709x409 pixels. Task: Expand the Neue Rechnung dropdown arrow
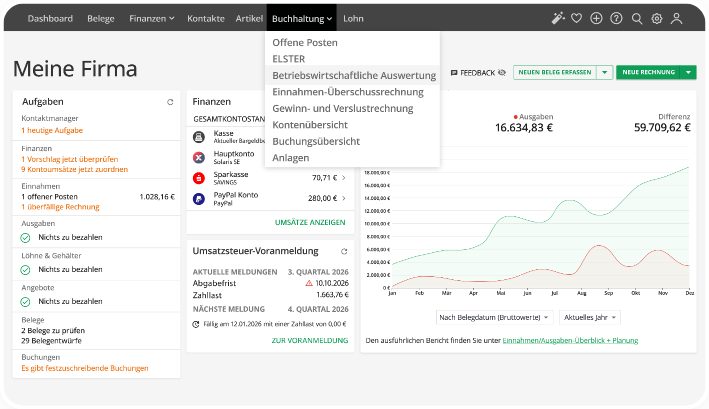tap(689, 73)
